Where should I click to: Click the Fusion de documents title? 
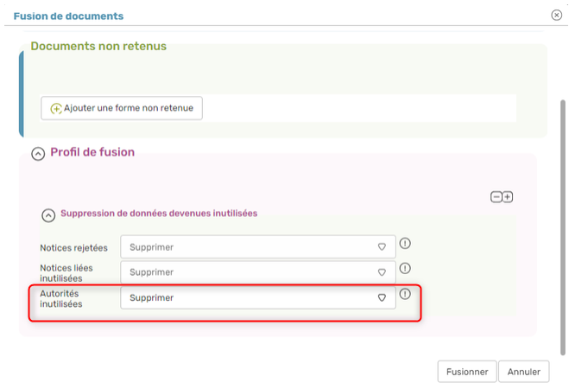point(68,16)
